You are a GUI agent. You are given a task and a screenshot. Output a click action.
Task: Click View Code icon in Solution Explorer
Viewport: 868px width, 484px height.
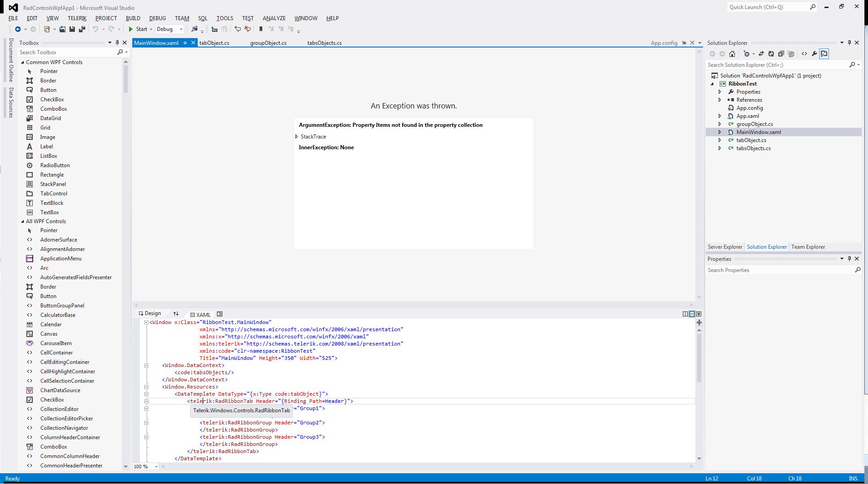804,54
